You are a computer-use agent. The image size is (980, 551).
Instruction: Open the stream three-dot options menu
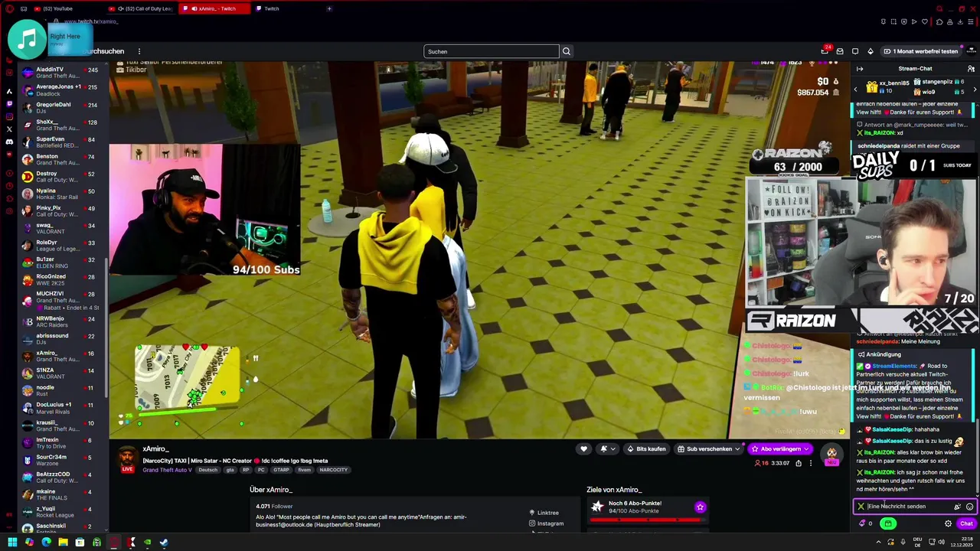tap(811, 463)
